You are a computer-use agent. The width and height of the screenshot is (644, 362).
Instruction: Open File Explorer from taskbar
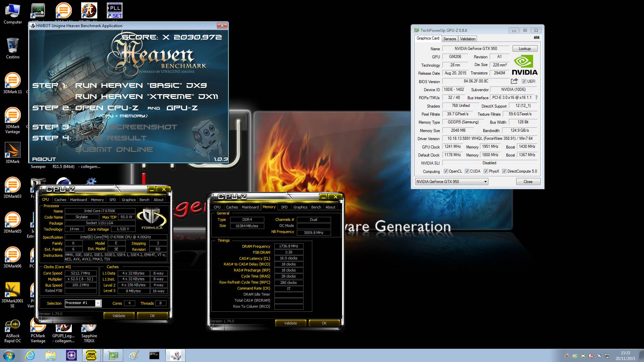click(51, 355)
